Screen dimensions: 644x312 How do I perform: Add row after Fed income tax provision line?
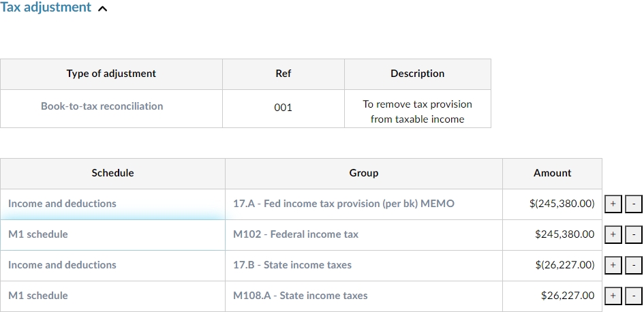click(x=613, y=204)
